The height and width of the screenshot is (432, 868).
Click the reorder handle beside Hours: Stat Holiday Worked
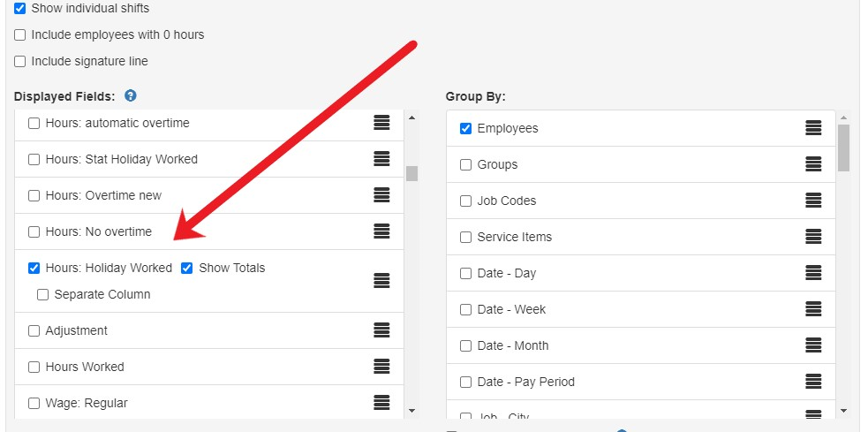[x=381, y=159]
